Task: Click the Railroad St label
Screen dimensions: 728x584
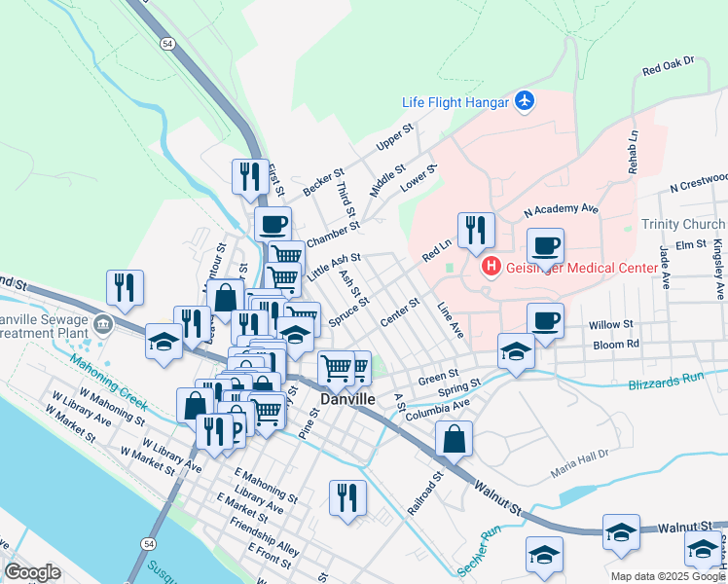Action: pos(425,493)
